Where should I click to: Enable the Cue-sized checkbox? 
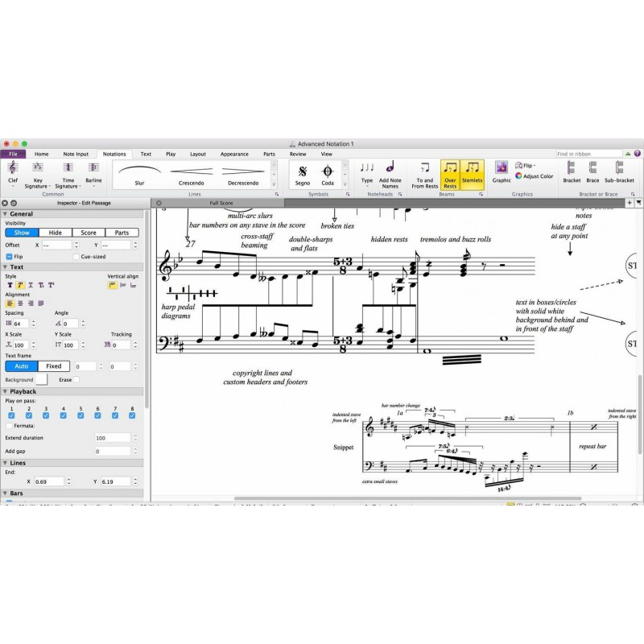click(x=77, y=256)
